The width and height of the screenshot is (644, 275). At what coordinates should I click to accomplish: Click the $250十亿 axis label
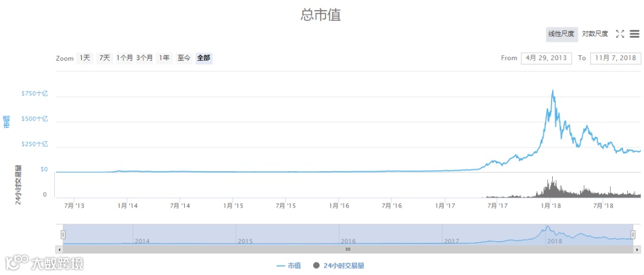click(35, 144)
